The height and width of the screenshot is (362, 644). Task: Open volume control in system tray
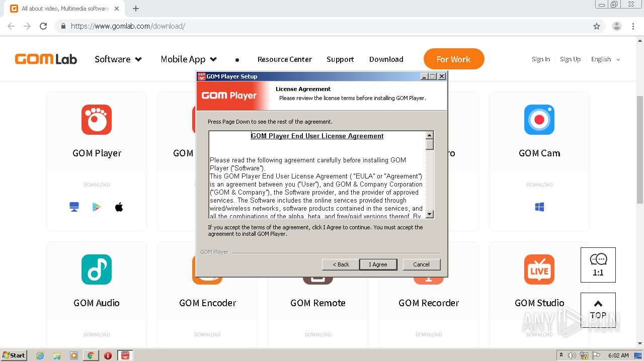coord(572,355)
